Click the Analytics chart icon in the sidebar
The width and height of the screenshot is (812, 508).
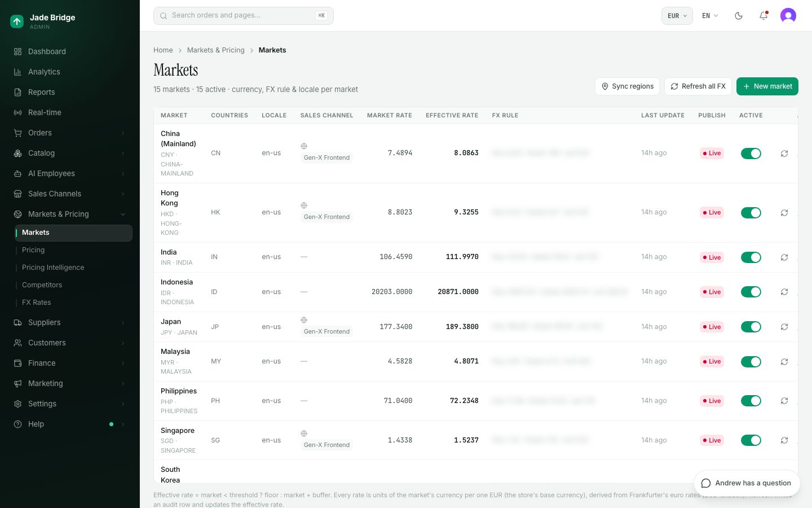click(x=17, y=72)
